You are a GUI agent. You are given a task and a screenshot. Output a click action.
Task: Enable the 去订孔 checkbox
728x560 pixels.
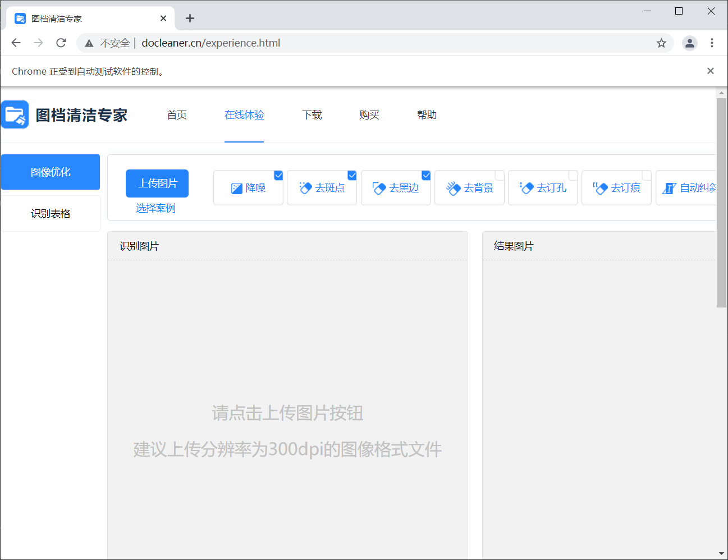(x=573, y=175)
